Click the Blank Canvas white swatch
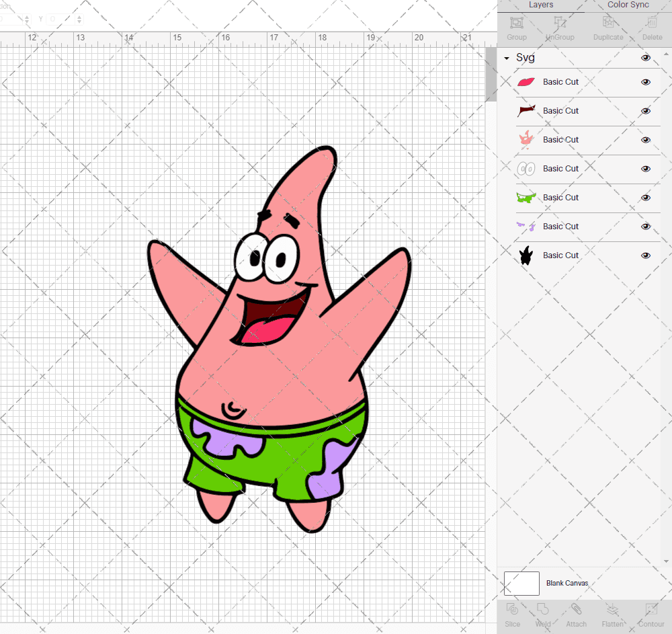672x634 pixels. click(521, 584)
